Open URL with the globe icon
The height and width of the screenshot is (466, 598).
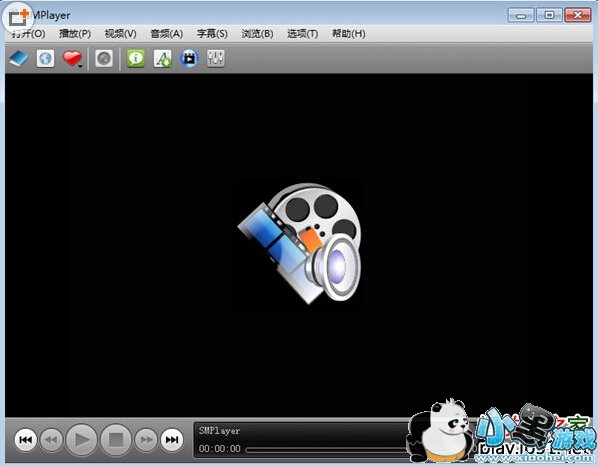pyautogui.click(x=45, y=59)
